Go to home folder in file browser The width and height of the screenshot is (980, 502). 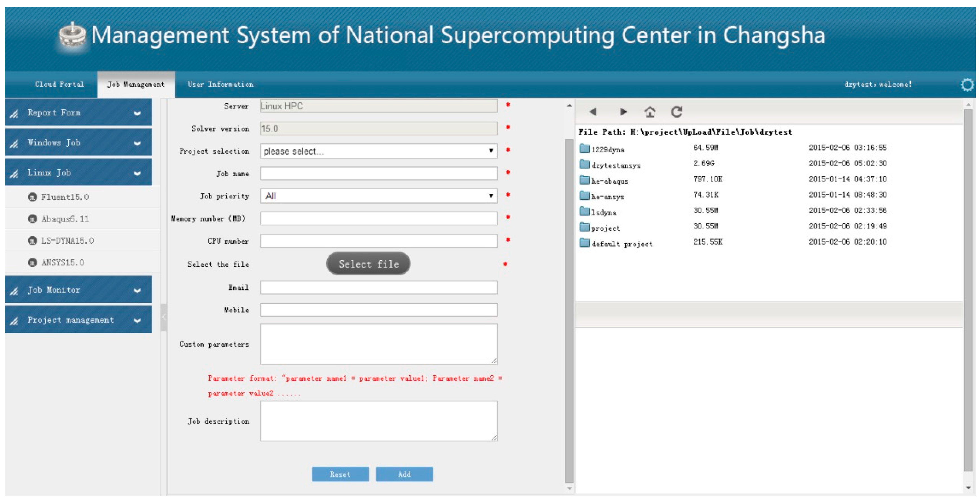coord(650,112)
